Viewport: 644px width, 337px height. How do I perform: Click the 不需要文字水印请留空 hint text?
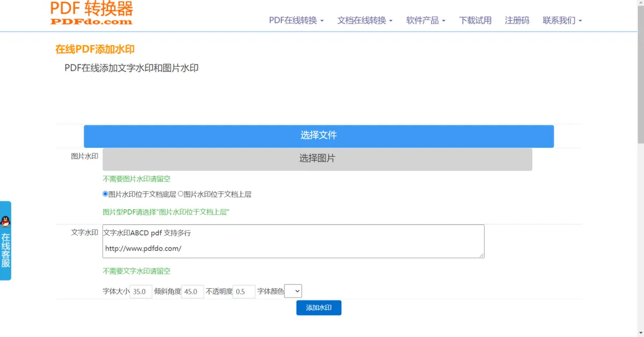click(x=136, y=271)
